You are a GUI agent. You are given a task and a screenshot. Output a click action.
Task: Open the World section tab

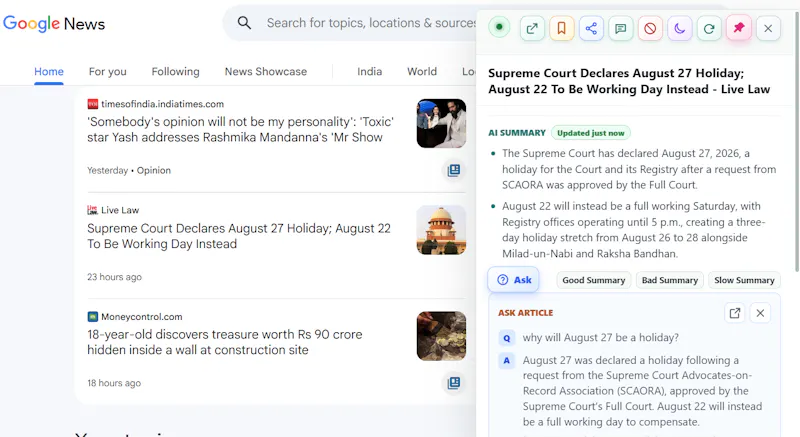(422, 71)
